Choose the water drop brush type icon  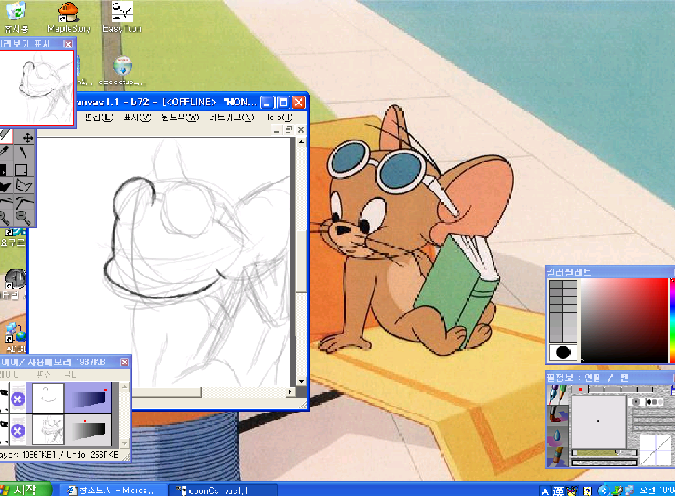(557, 436)
